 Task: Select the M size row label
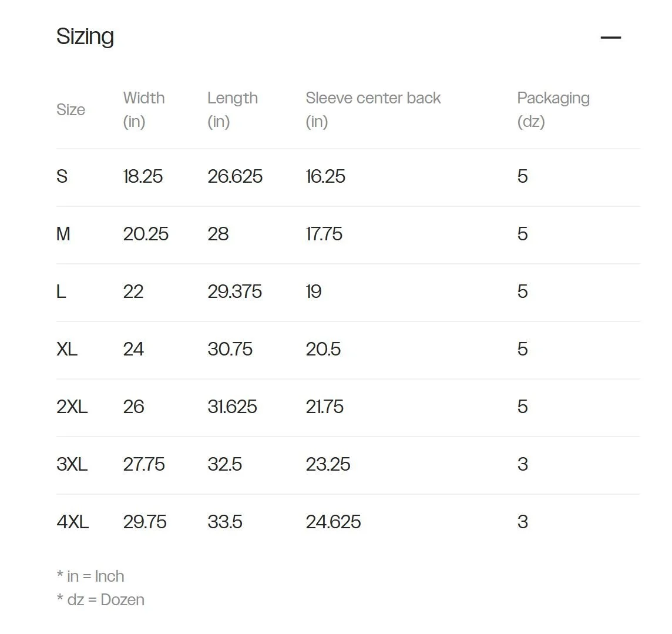click(x=63, y=234)
